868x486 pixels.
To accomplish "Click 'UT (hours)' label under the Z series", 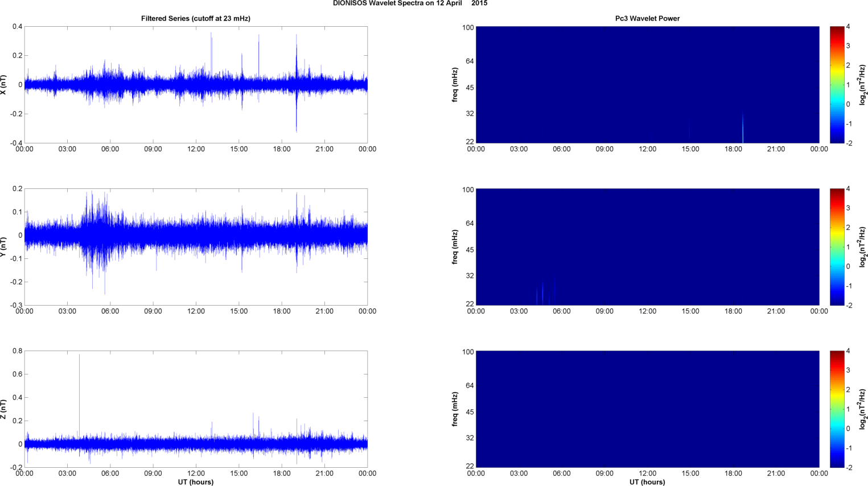I will click(196, 482).
